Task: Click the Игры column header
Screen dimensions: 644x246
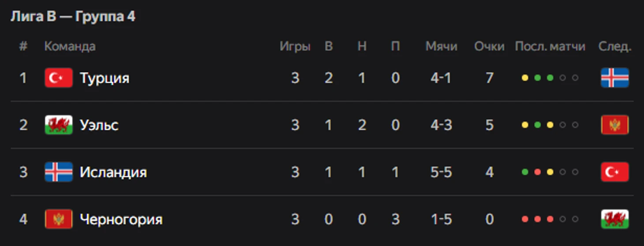Action: (x=295, y=46)
